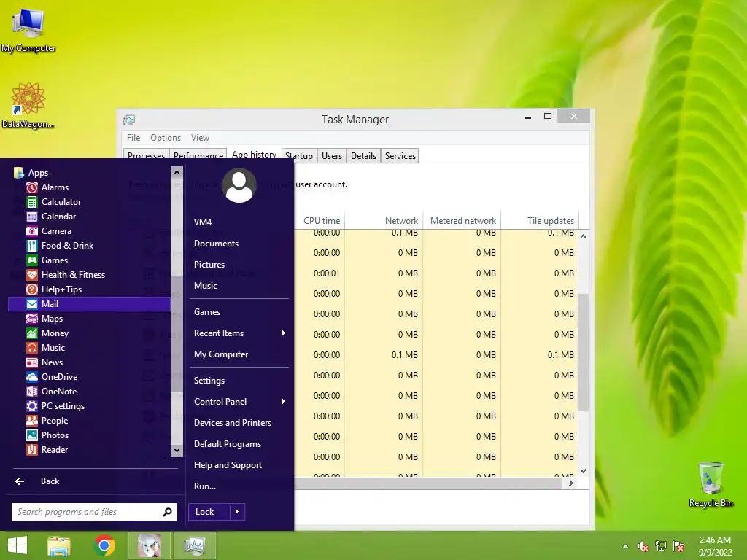Select the Performance tab

point(198,155)
